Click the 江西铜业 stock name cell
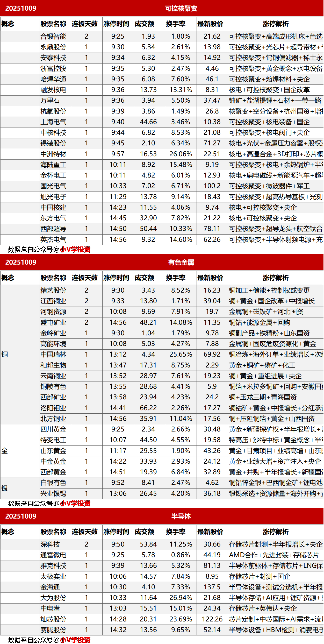The image size is (324, 644). [x=54, y=301]
